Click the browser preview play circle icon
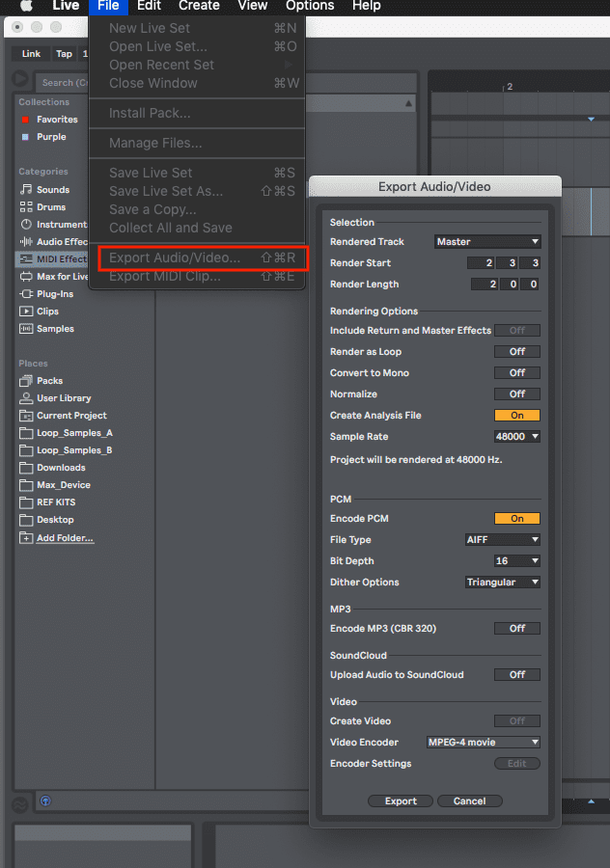Viewport: 610px width, 868px height. (x=20, y=79)
